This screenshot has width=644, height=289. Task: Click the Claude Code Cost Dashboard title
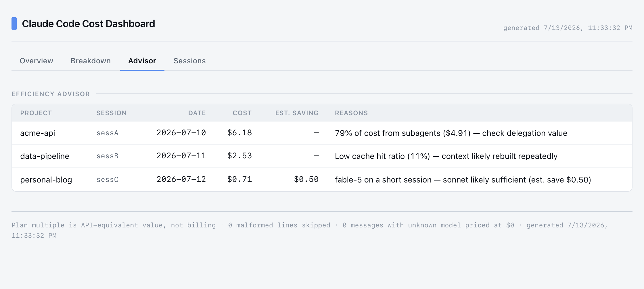coord(88,24)
